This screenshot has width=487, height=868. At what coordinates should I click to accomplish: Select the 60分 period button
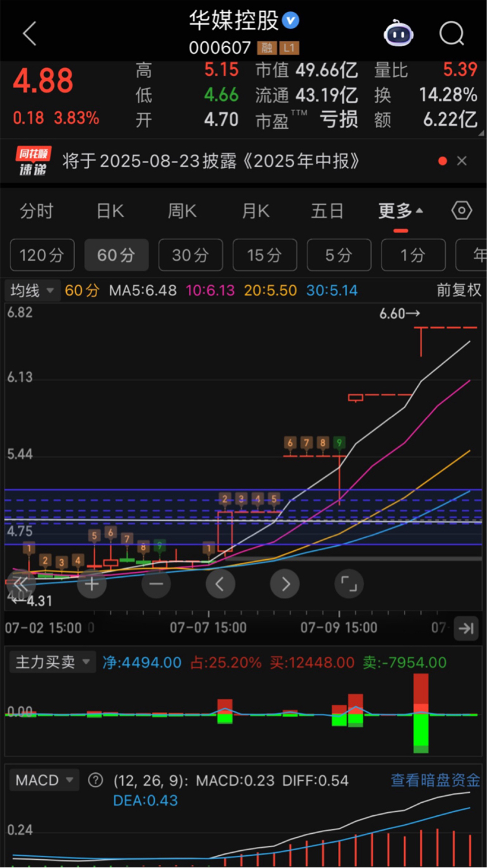click(x=116, y=255)
